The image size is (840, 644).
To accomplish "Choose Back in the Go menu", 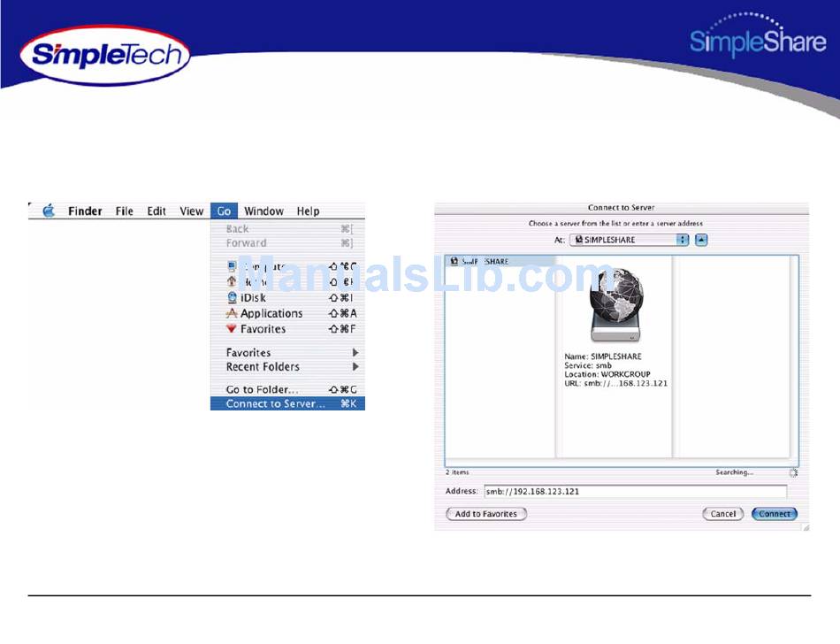I will point(287,229).
